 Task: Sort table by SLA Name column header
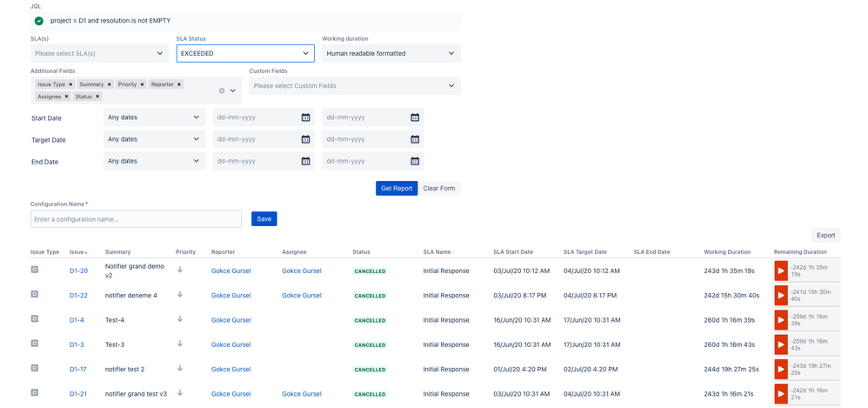(438, 252)
